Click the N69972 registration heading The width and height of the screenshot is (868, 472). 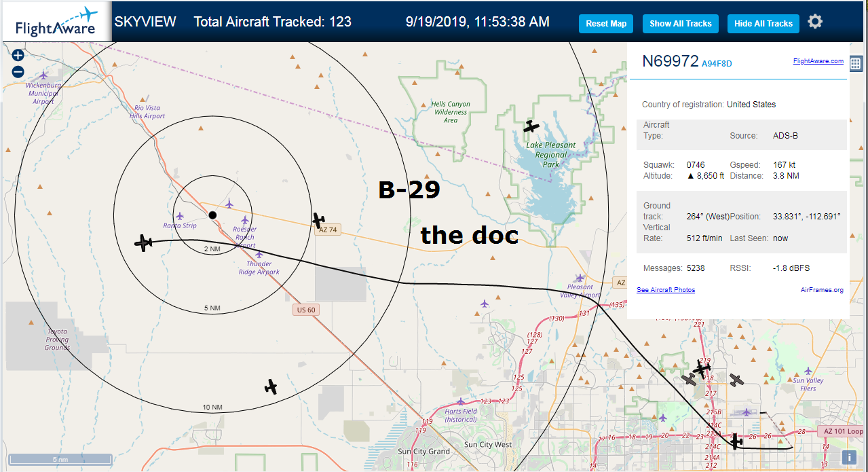click(671, 61)
